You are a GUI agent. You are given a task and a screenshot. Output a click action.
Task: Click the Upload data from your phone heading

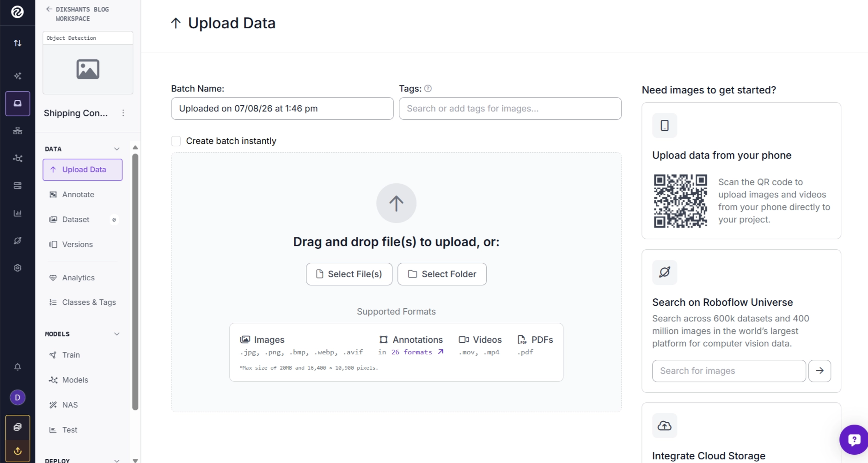[721, 155]
